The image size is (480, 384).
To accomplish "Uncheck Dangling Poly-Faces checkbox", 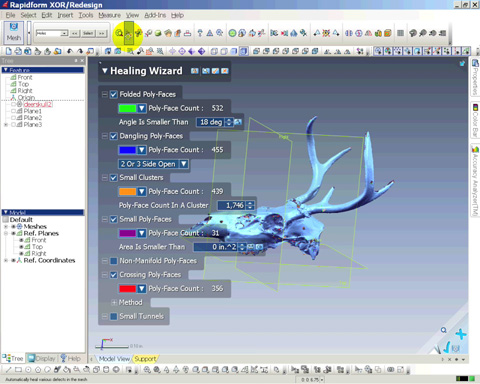I will point(114,136).
